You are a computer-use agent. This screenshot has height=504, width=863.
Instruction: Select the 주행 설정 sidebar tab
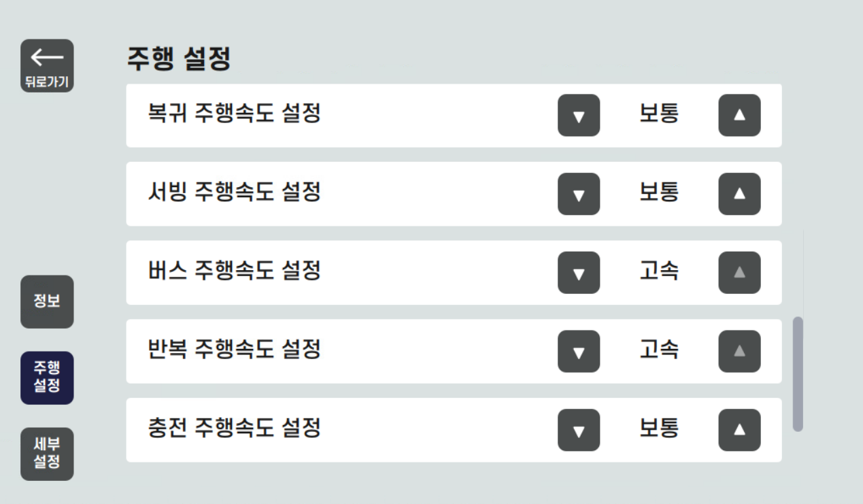[x=47, y=377]
